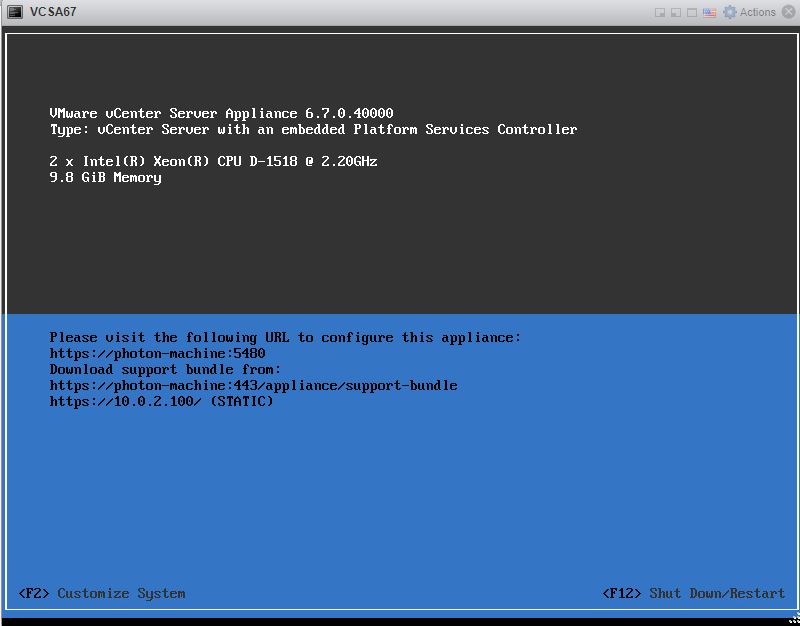
Task: Click the US flag keyboard layout icon
Action: [709, 12]
